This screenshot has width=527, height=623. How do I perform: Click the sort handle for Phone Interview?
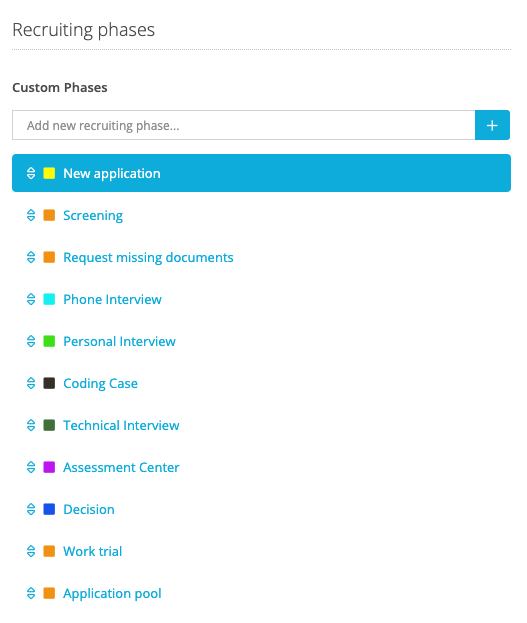coord(31,299)
